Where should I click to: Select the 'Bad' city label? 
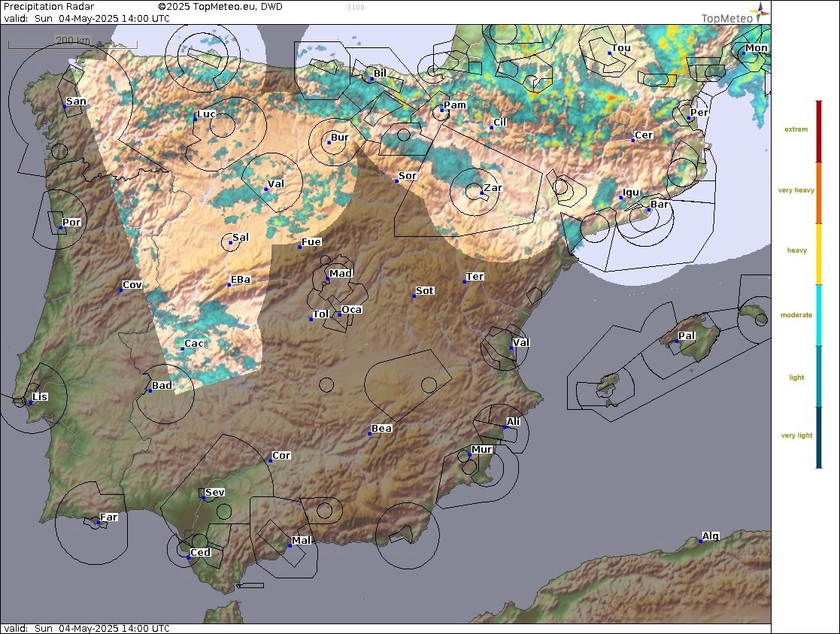pos(162,385)
